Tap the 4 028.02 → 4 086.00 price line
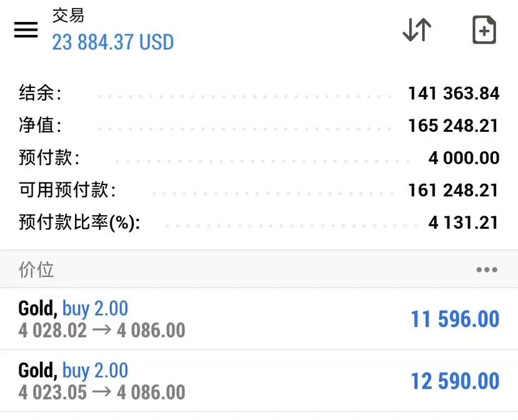 (102, 330)
